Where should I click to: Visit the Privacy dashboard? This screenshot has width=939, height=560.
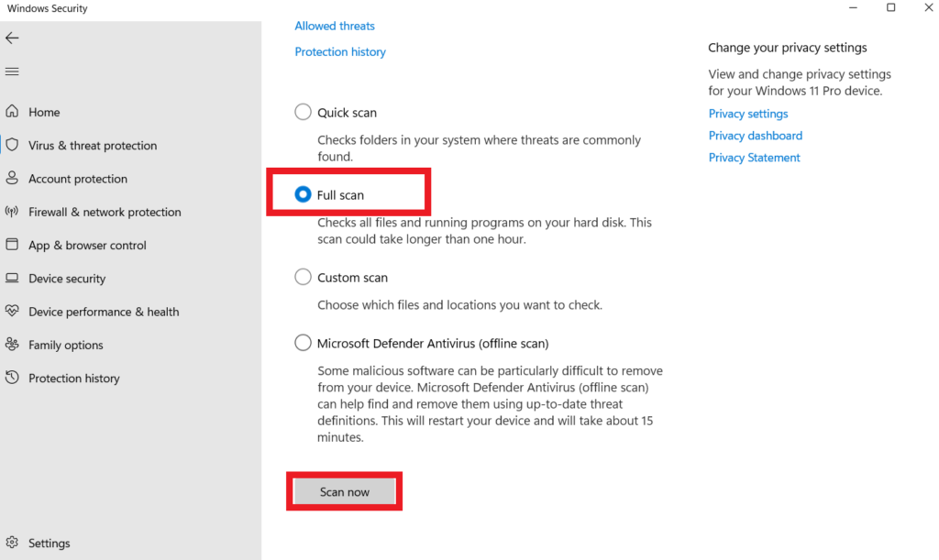pyautogui.click(x=755, y=135)
